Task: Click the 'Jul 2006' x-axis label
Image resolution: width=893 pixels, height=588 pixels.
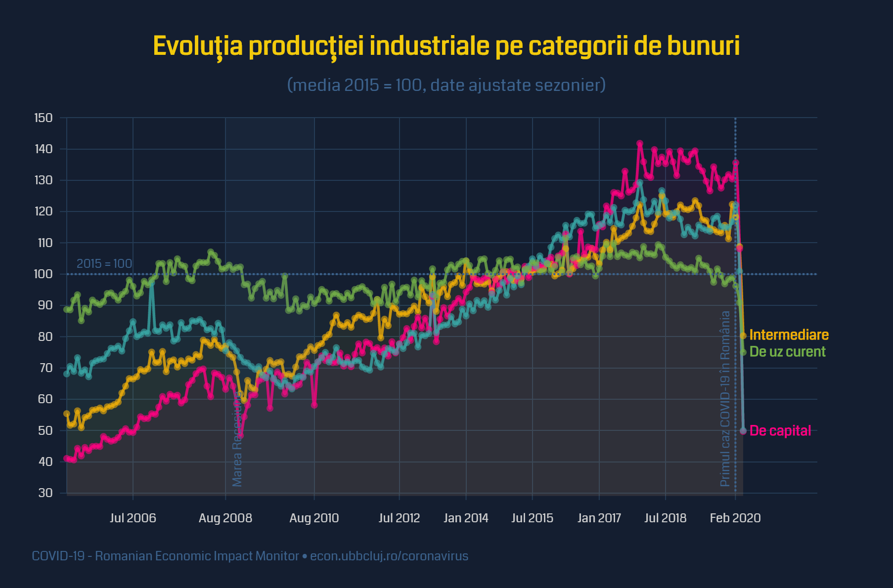Action: pos(133,518)
